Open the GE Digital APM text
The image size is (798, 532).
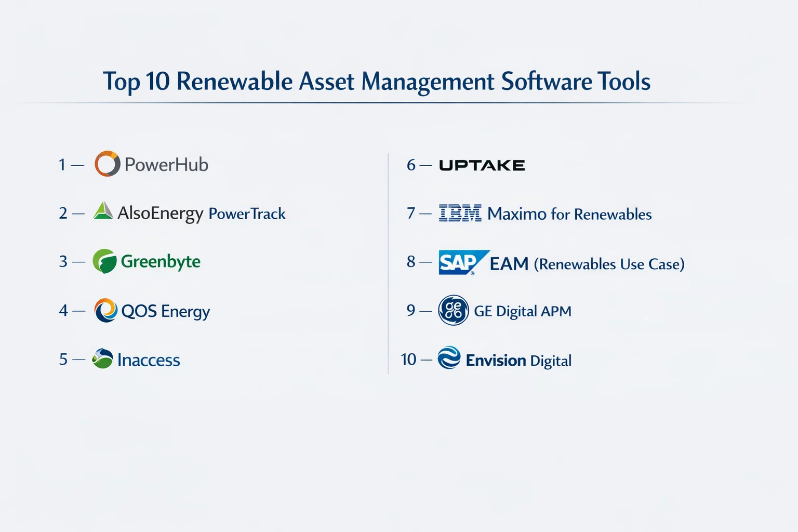coord(522,311)
